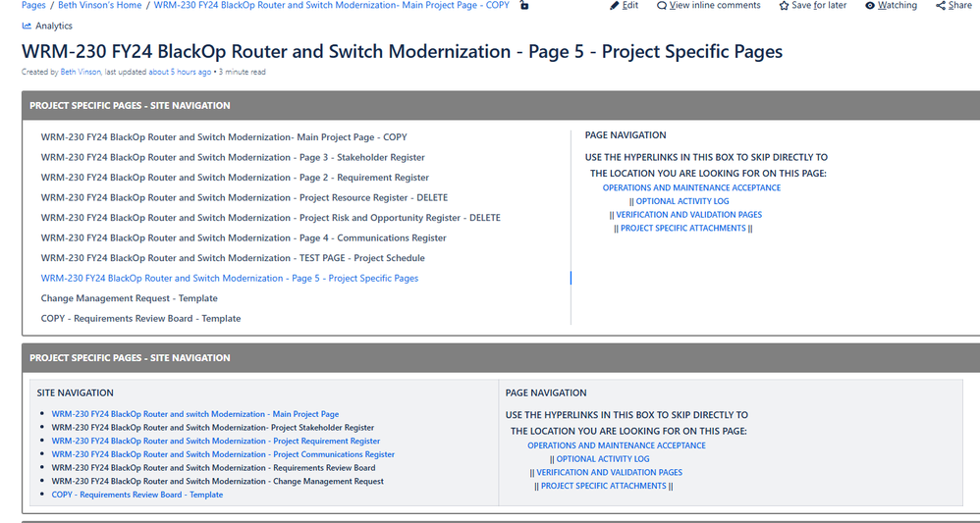Click the Watching eye icon

pos(870,6)
